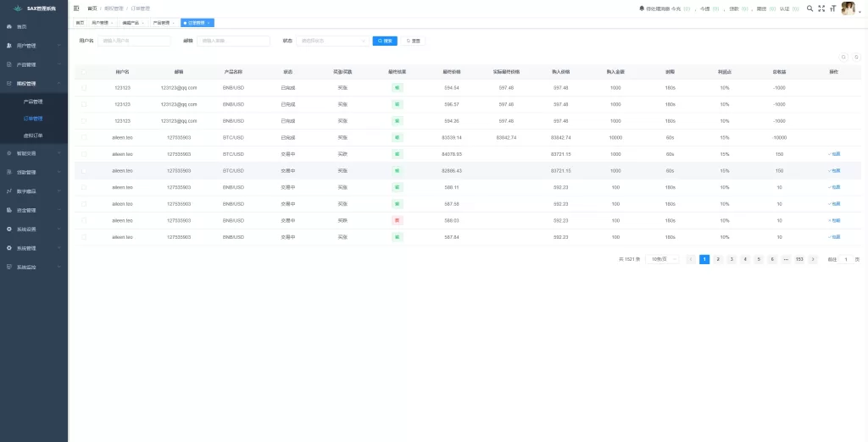
Task: Close the 编辑产品 tab with its x icon
Action: pos(142,23)
